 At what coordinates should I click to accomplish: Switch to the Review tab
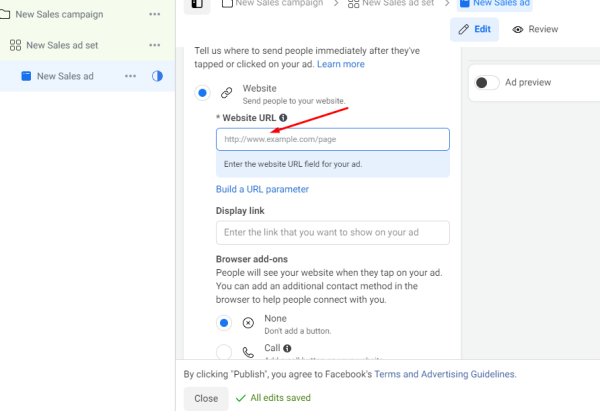pyautogui.click(x=535, y=29)
